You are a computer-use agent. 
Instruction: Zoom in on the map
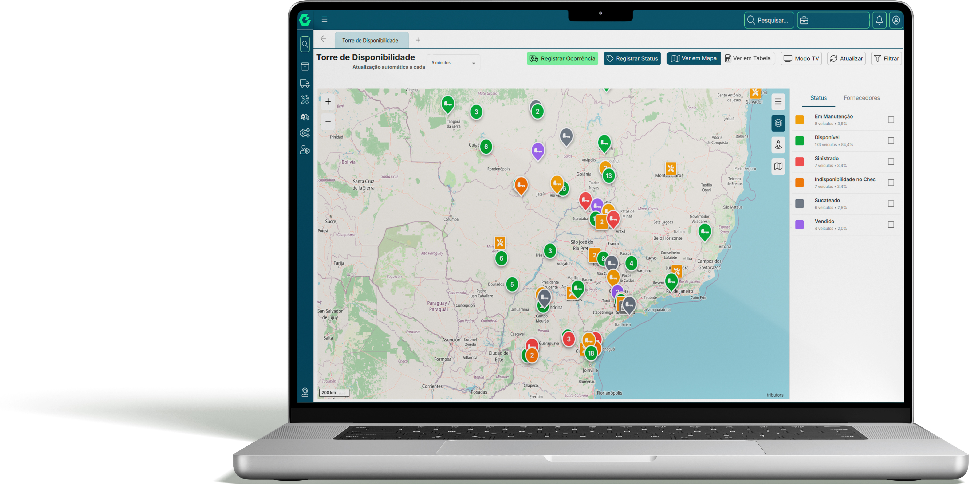coord(328,101)
